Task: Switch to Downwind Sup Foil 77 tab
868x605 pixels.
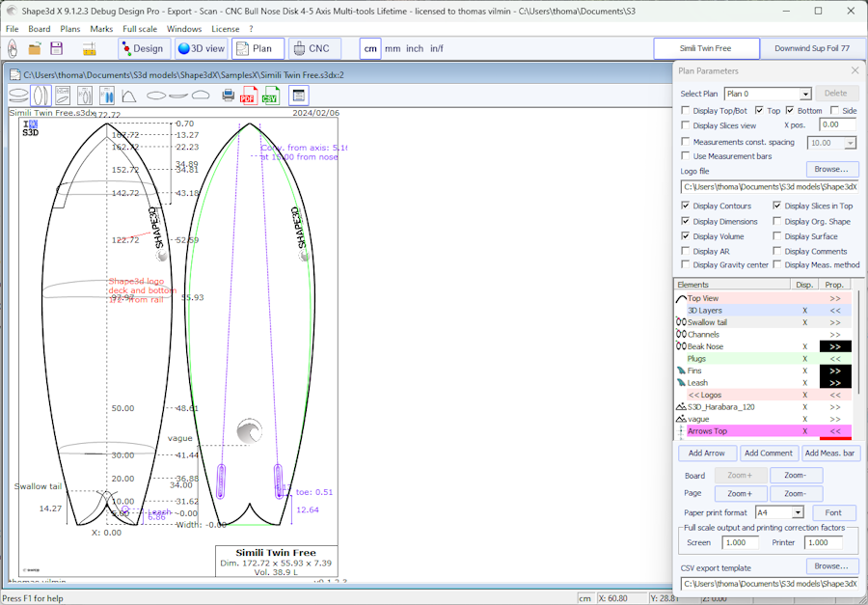Action: coord(813,48)
